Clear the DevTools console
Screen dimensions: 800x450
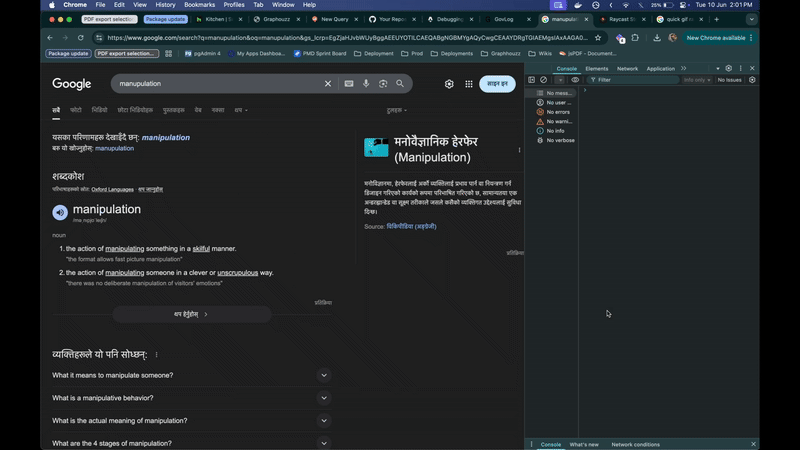(x=543, y=80)
